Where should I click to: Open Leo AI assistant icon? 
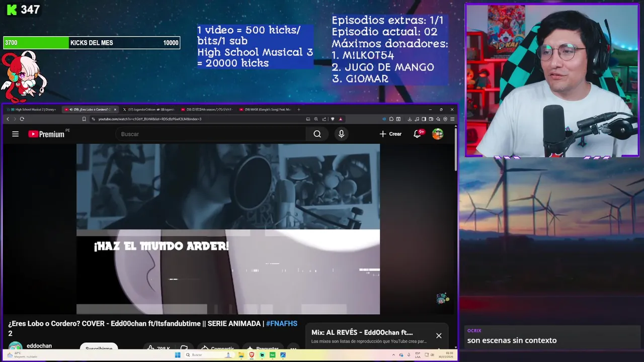(x=438, y=119)
